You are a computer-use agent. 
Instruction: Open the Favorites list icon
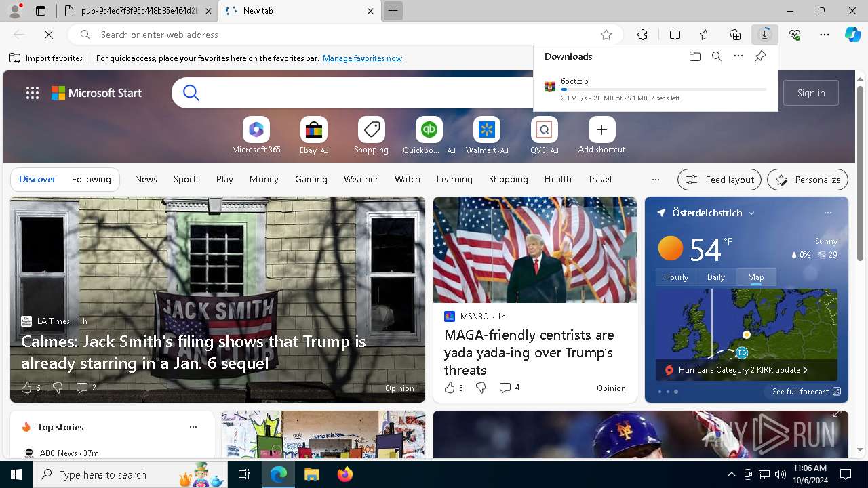point(705,35)
